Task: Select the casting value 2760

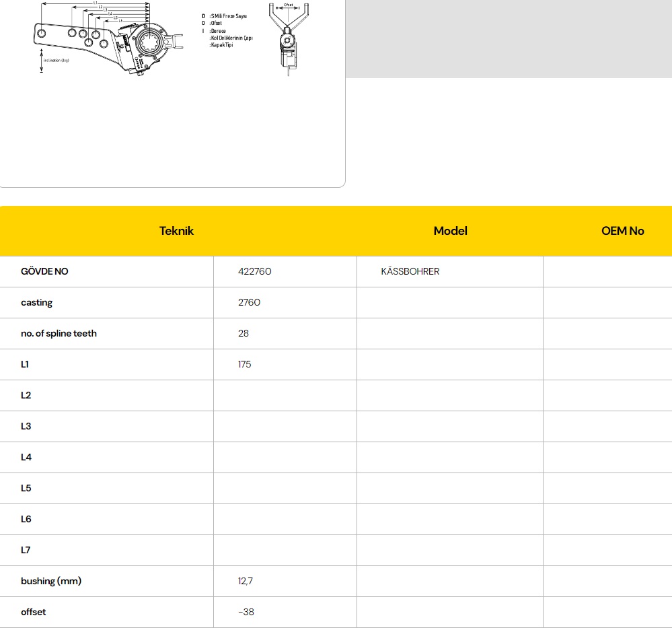Action: (249, 302)
